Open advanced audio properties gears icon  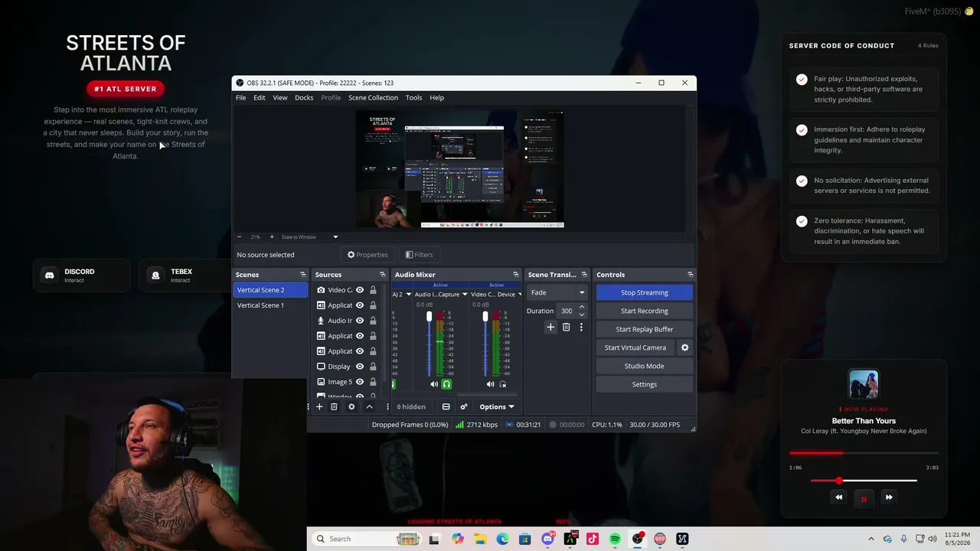tap(463, 406)
